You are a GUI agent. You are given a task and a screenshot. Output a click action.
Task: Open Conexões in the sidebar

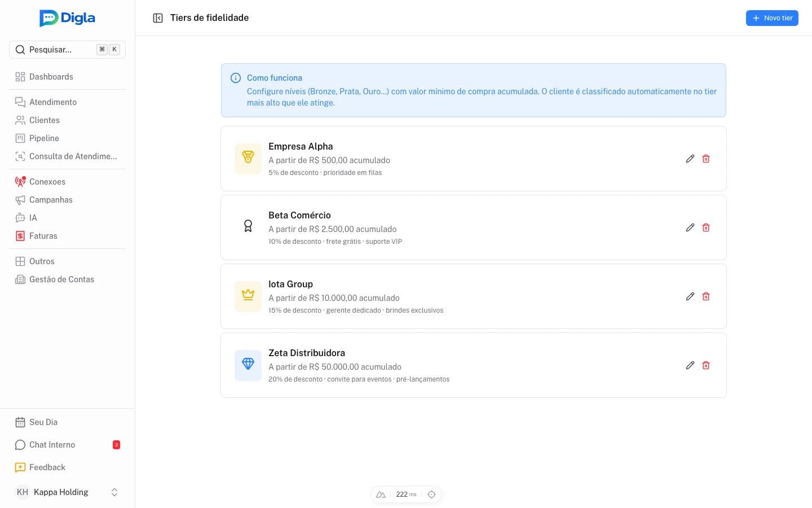(x=68, y=182)
